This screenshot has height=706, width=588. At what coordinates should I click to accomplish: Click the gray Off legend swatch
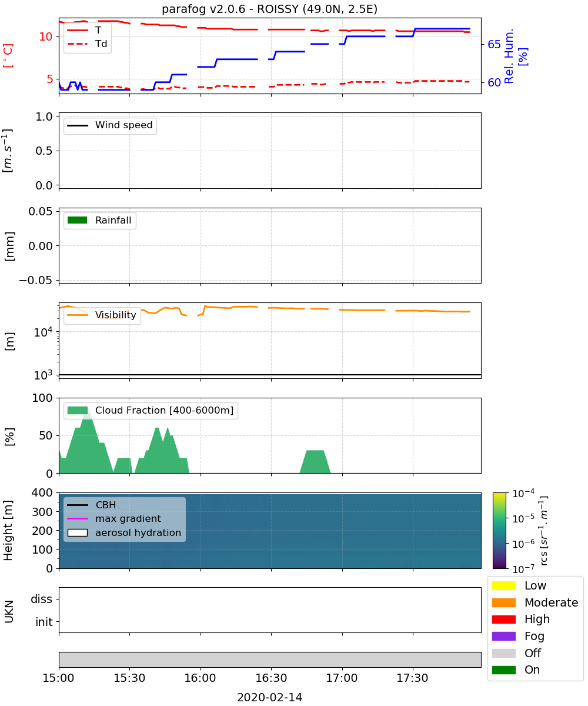coord(504,653)
